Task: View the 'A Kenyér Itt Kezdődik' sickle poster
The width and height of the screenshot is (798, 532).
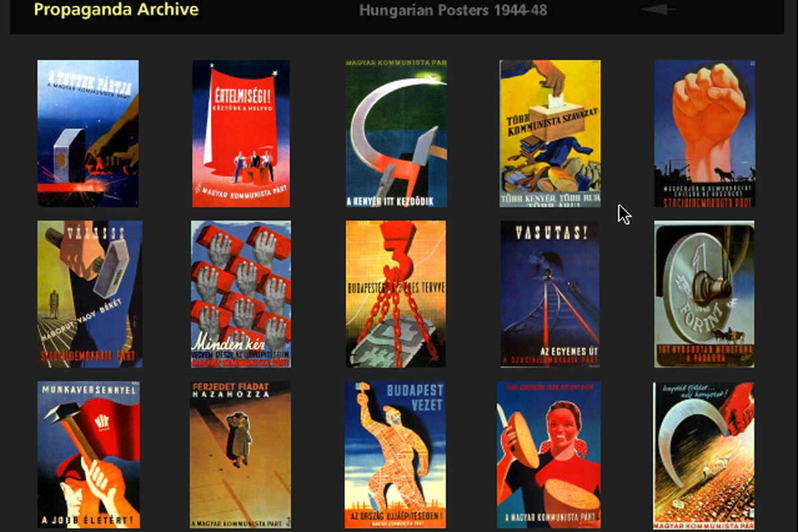Action: click(396, 133)
